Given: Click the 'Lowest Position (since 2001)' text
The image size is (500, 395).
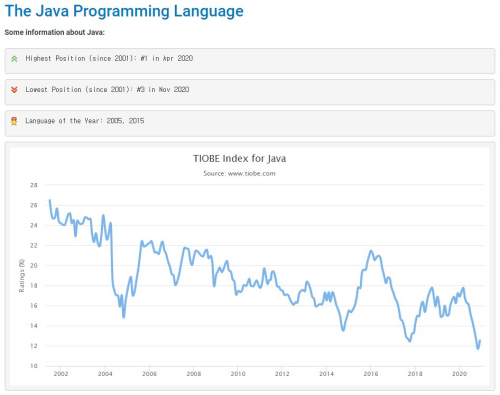Looking at the screenshot, I should click(x=107, y=89).
